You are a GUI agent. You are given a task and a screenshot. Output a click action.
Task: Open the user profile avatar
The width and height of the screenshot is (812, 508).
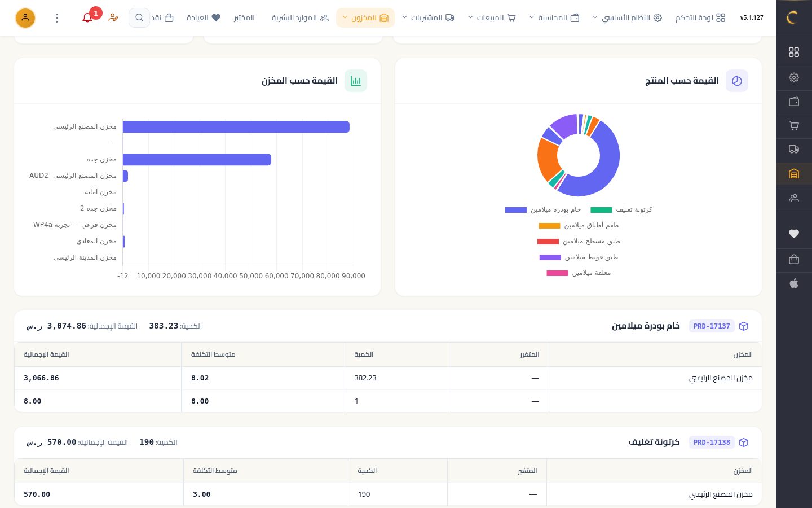click(x=25, y=18)
